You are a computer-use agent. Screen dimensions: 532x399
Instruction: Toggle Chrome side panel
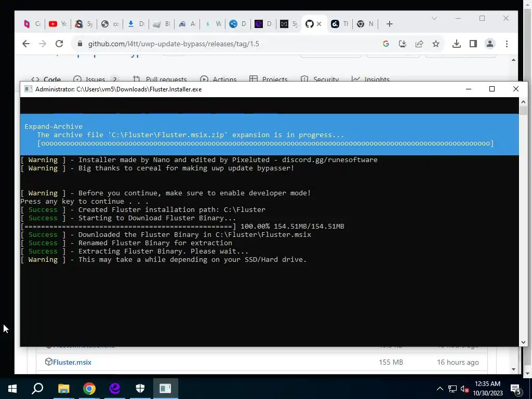(x=473, y=44)
